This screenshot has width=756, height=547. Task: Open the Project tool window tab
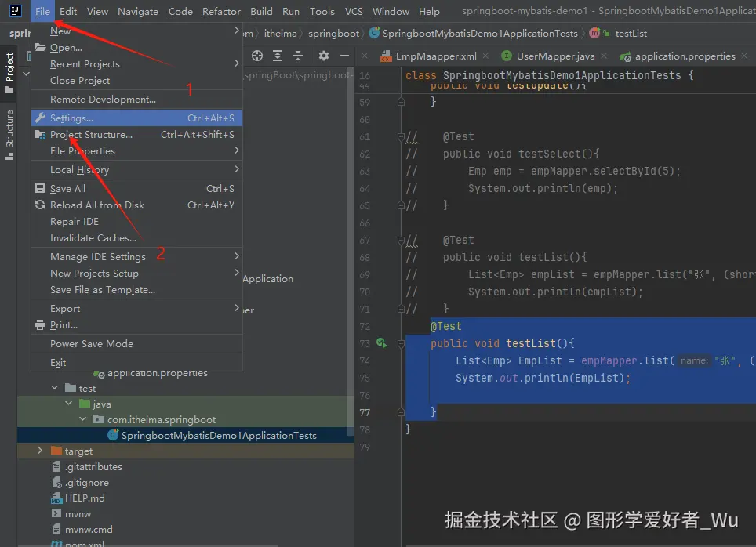click(9, 73)
